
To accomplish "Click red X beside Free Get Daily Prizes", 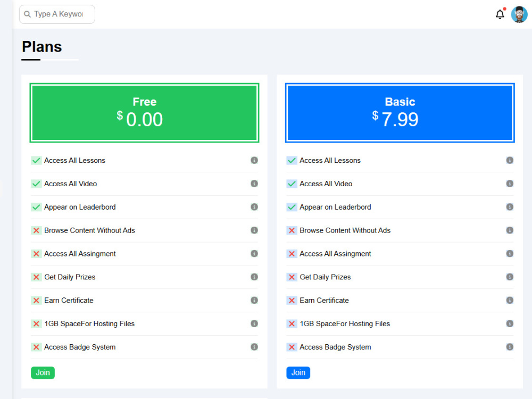I will [x=36, y=277].
